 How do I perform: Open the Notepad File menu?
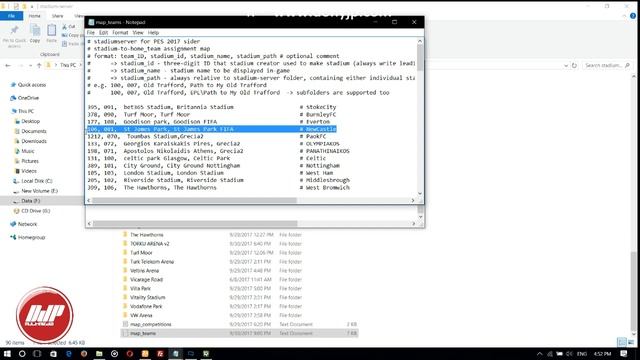pyautogui.click(x=91, y=33)
